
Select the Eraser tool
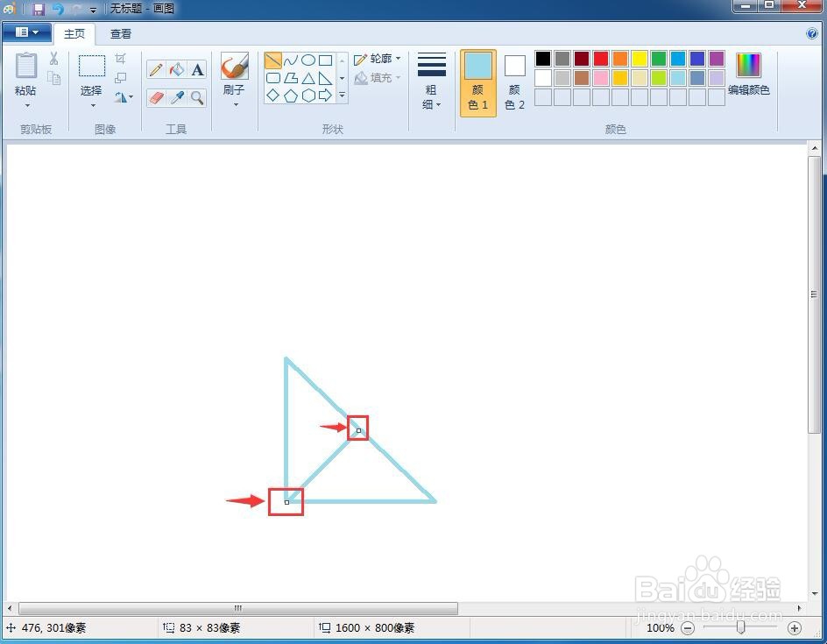click(156, 98)
